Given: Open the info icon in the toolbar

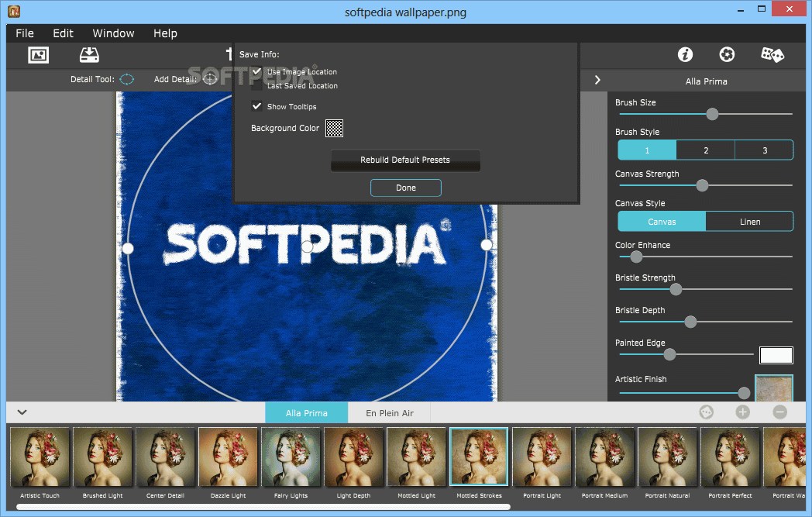Looking at the screenshot, I should 685,54.
